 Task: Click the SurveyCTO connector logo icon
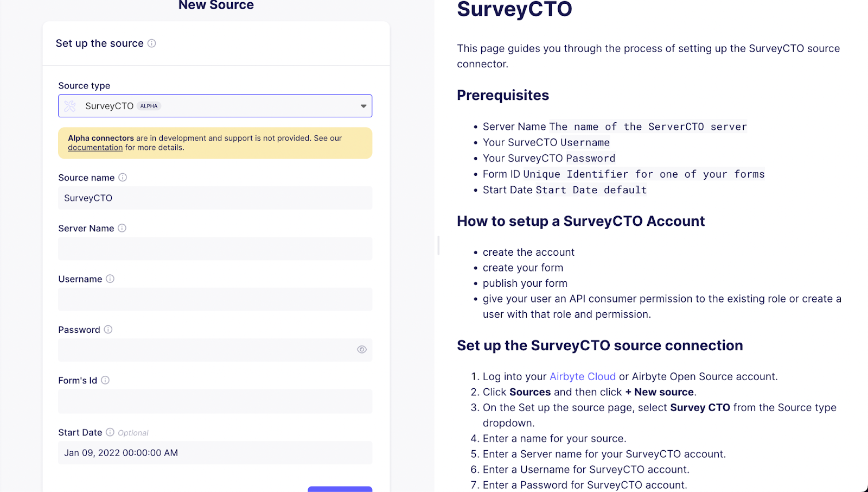[71, 106]
